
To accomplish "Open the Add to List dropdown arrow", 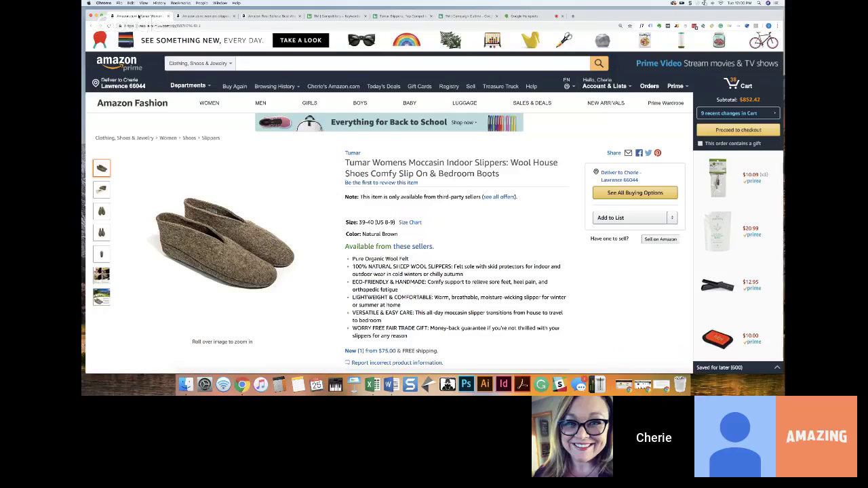I will (672, 218).
